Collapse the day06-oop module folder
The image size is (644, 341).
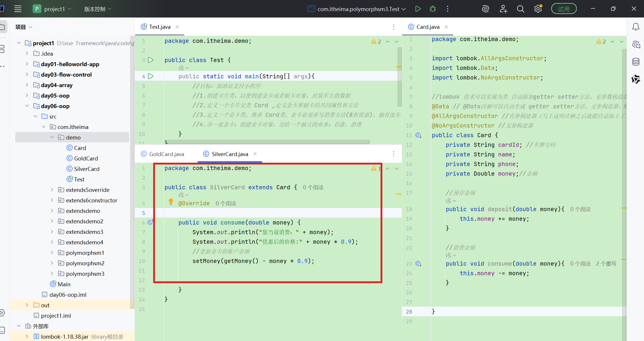[27, 106]
